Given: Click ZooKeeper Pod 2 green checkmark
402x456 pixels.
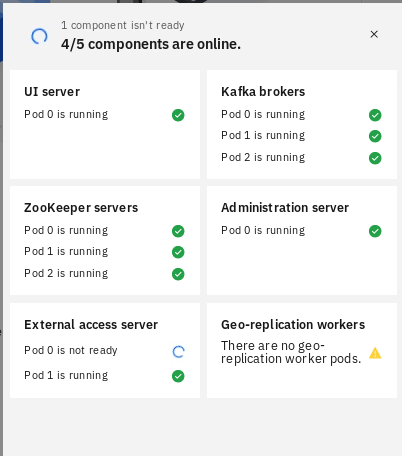Looking at the screenshot, I should pos(178,274).
